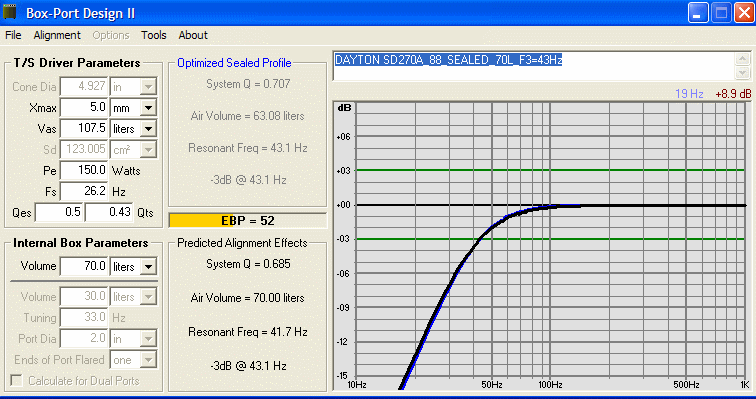The height and width of the screenshot is (399, 756).
Task: Expand the Xmax units dropdown showing mm
Action: point(148,108)
